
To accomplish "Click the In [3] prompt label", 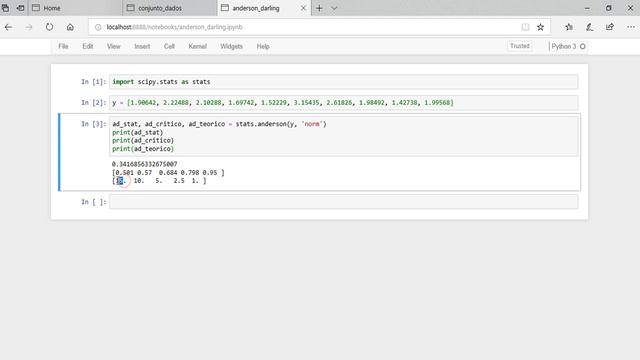I will click(93, 124).
